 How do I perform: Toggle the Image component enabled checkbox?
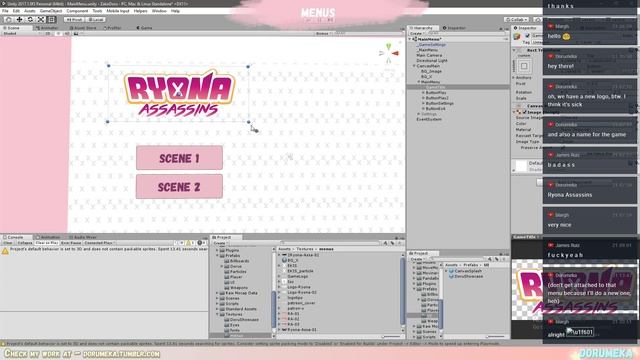(x=524, y=112)
